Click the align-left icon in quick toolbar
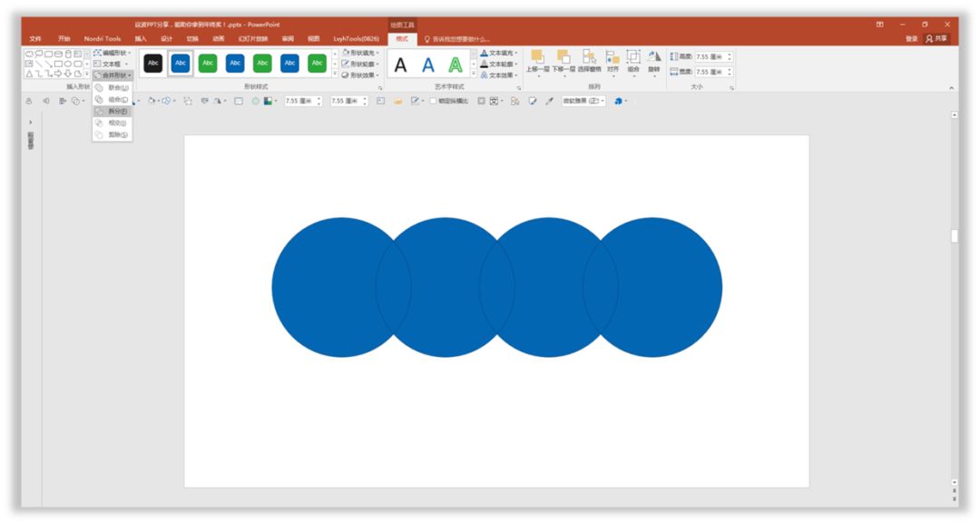Screen dimensions: 980x524 tap(63, 101)
